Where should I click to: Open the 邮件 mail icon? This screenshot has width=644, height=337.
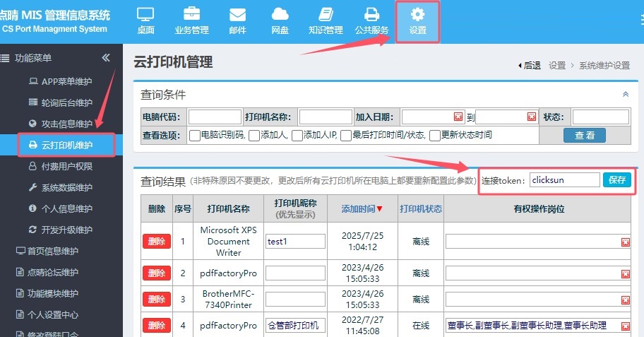238,20
